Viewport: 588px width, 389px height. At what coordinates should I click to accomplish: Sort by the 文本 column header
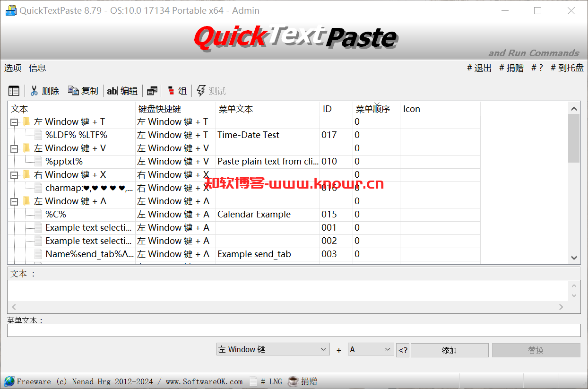pos(72,109)
